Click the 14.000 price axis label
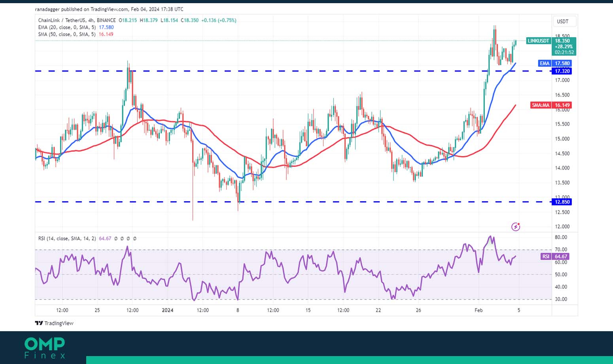 [x=562, y=168]
